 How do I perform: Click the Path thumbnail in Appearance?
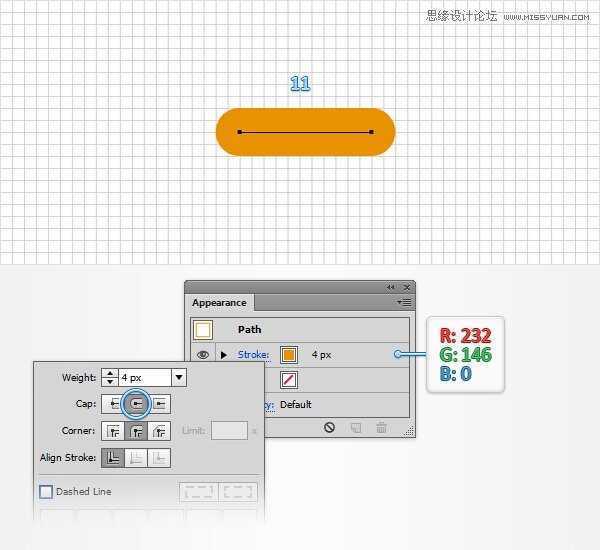point(203,330)
